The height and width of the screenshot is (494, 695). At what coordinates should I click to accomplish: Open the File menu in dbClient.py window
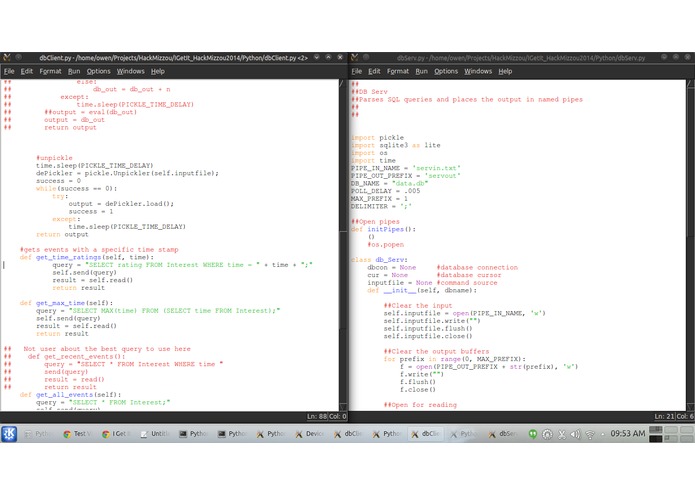[x=9, y=71]
